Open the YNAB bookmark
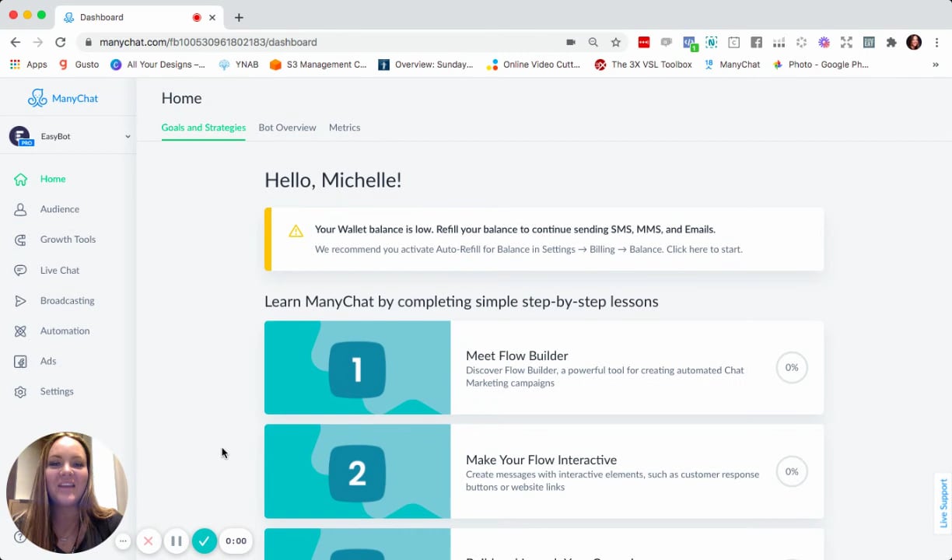The width and height of the screenshot is (952, 560). [x=239, y=65]
